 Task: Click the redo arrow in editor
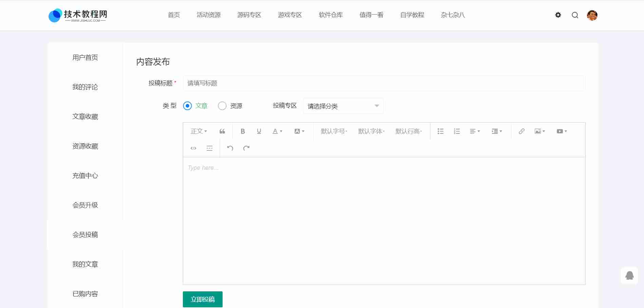click(x=246, y=148)
